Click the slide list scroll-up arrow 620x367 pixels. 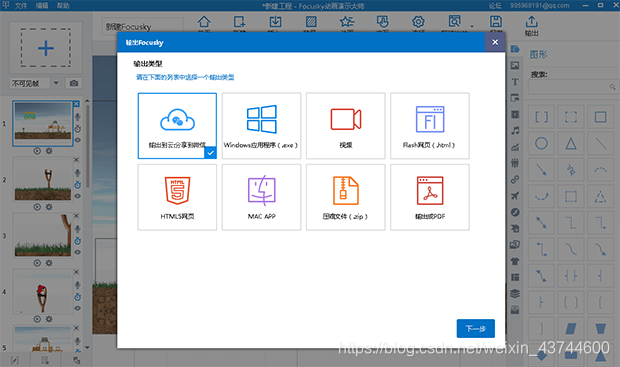tap(87, 101)
